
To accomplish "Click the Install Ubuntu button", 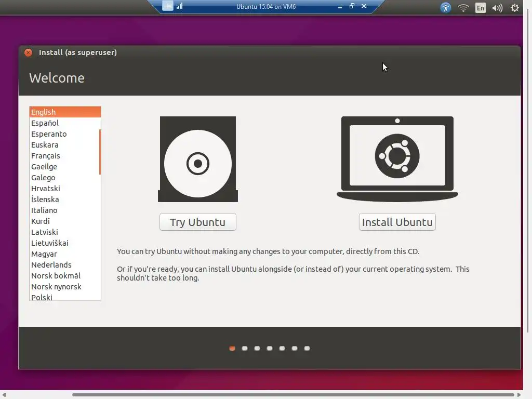I will click(x=397, y=222).
